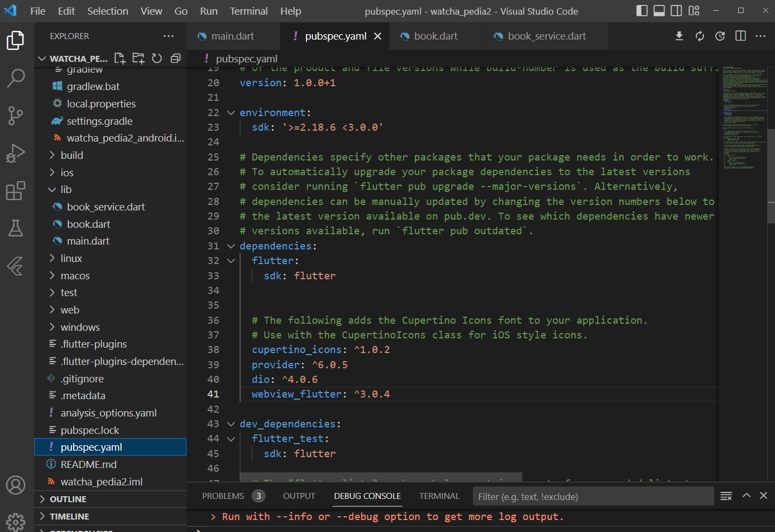The width and height of the screenshot is (775, 532).
Task: Click the debug console filter input
Action: click(593, 496)
